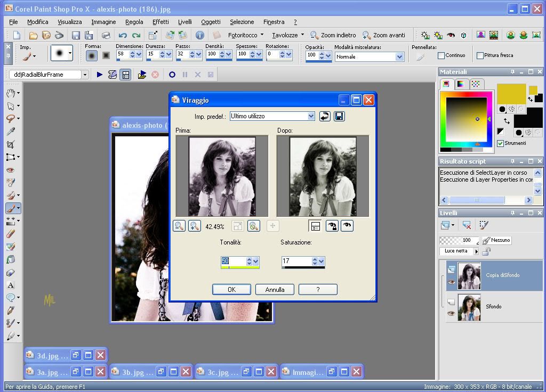
Task: Click Zoom avanti
Action: 384,35
